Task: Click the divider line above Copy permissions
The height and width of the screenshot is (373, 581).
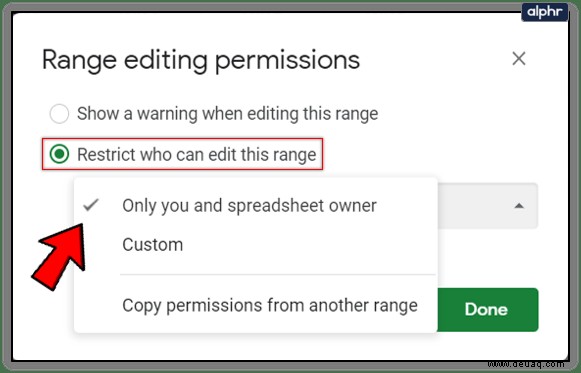Action: point(277,275)
